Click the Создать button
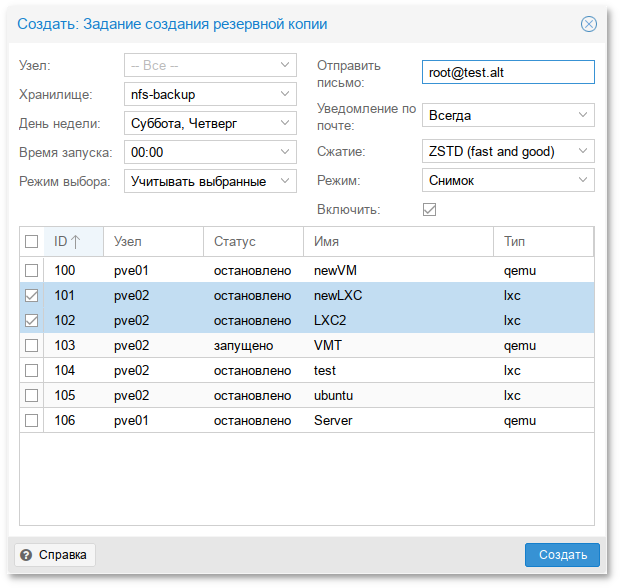The image size is (620, 588). (x=562, y=555)
